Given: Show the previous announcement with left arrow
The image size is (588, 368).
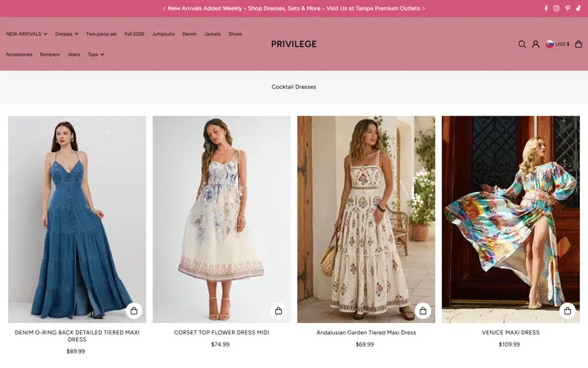Looking at the screenshot, I should [164, 8].
